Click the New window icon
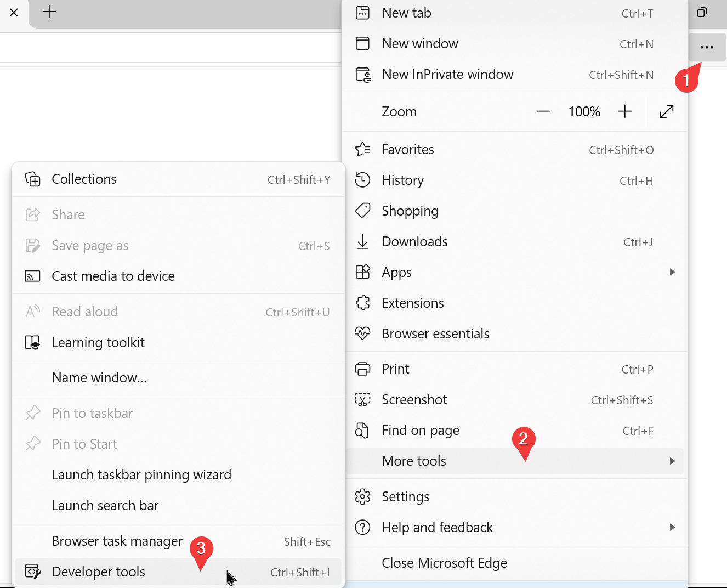727x588 pixels. point(362,43)
